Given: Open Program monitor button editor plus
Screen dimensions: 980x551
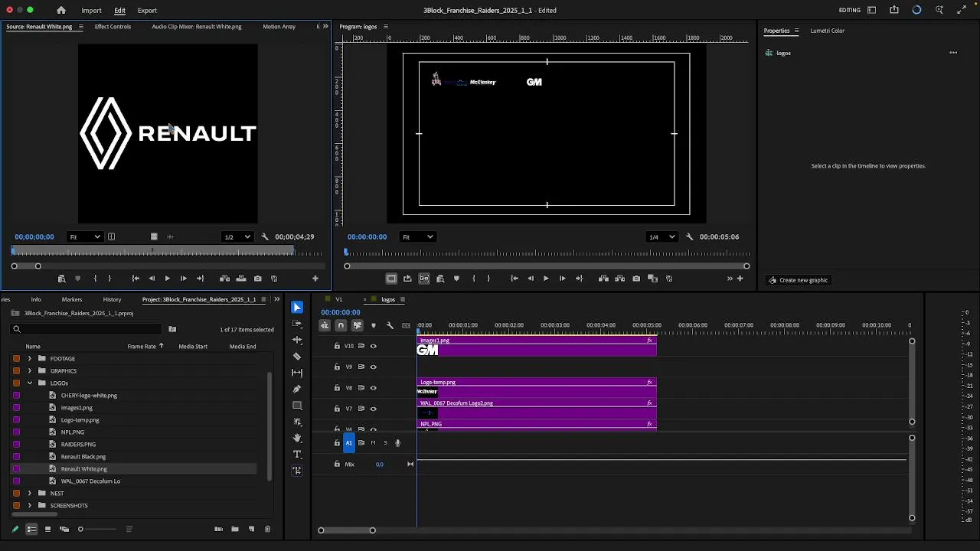Looking at the screenshot, I should pos(740,279).
